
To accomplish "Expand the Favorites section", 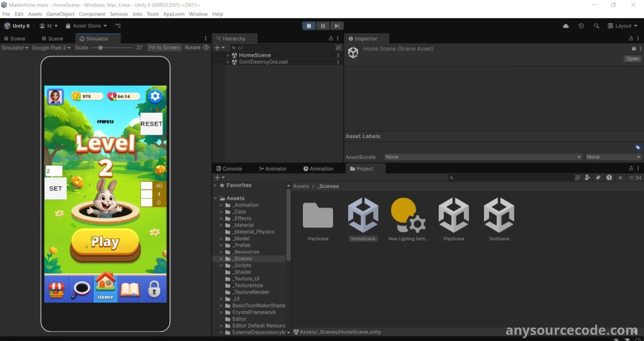I will pyautogui.click(x=216, y=185).
